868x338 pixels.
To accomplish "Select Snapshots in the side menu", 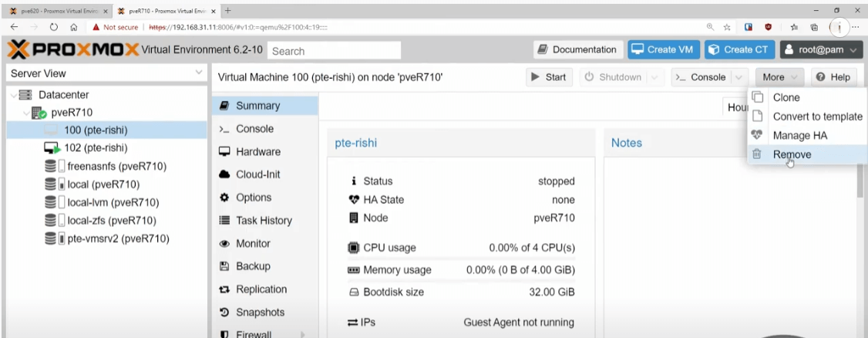I will pos(260,313).
